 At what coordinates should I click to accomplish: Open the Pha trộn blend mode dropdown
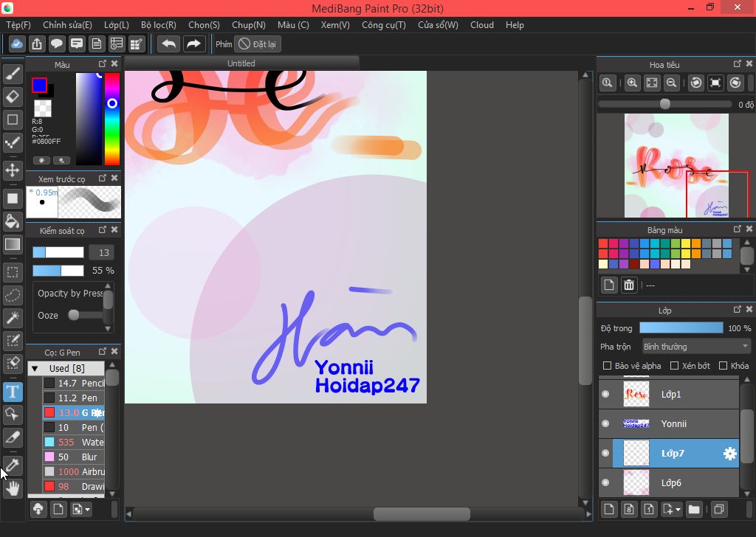[x=695, y=347]
